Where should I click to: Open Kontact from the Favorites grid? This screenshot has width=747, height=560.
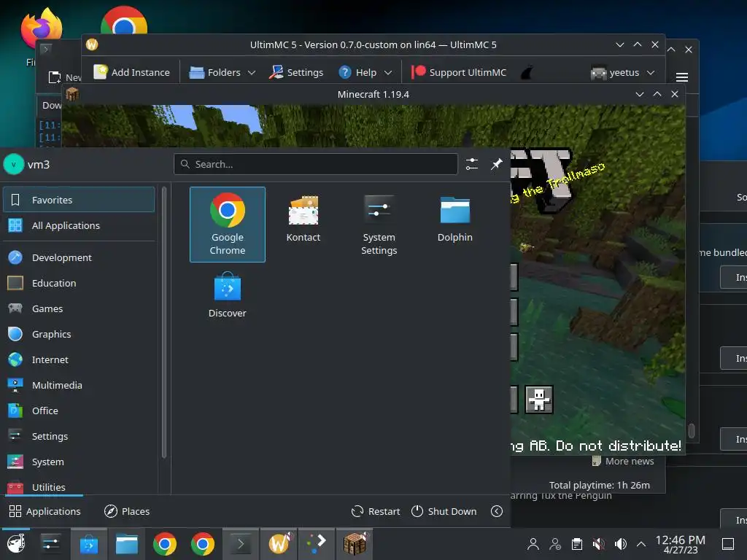point(303,219)
